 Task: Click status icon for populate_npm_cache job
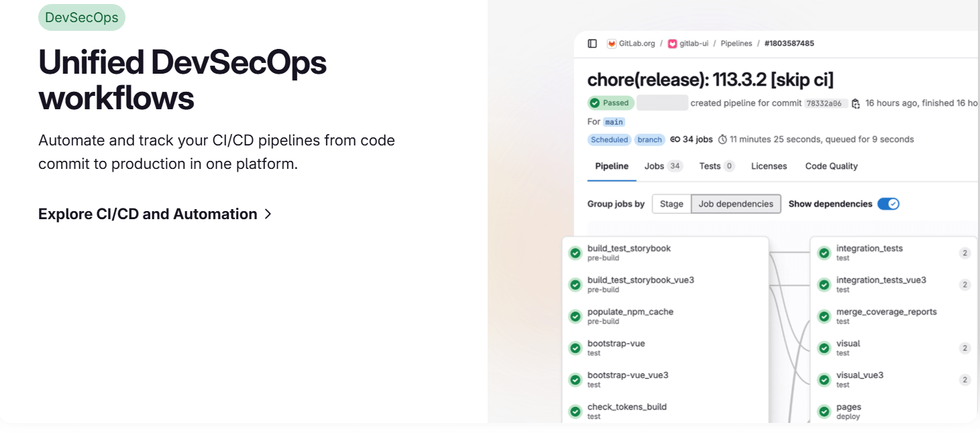tap(575, 316)
